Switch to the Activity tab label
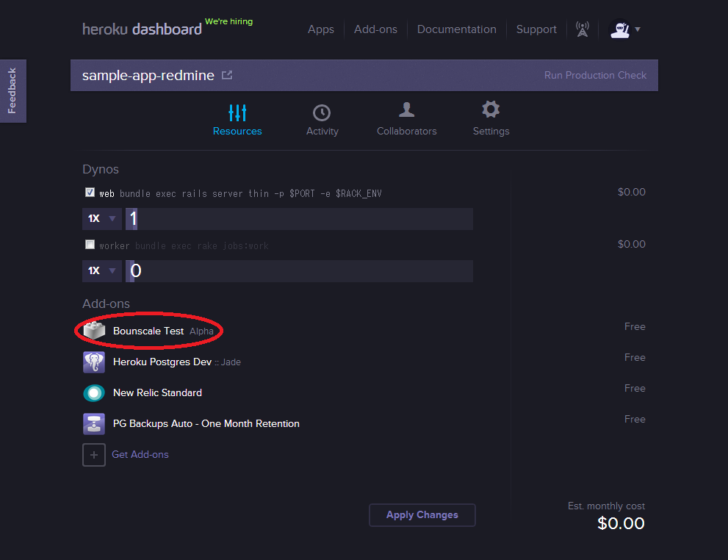 click(322, 132)
